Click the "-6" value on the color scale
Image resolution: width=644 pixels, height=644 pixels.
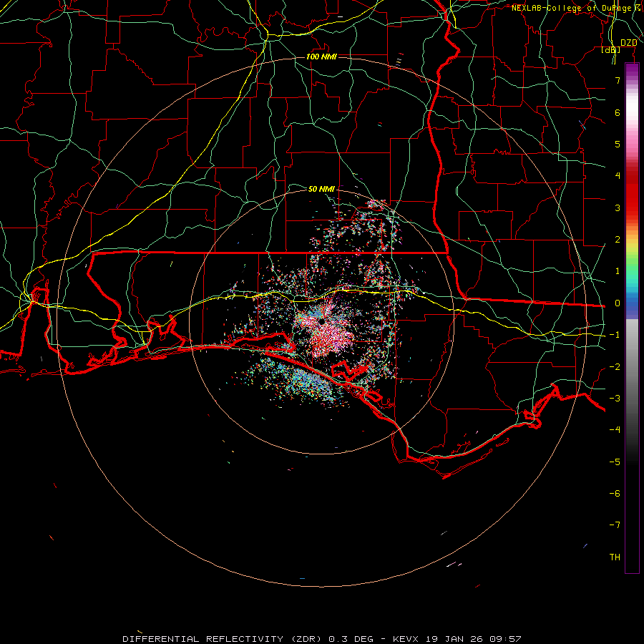click(x=615, y=494)
